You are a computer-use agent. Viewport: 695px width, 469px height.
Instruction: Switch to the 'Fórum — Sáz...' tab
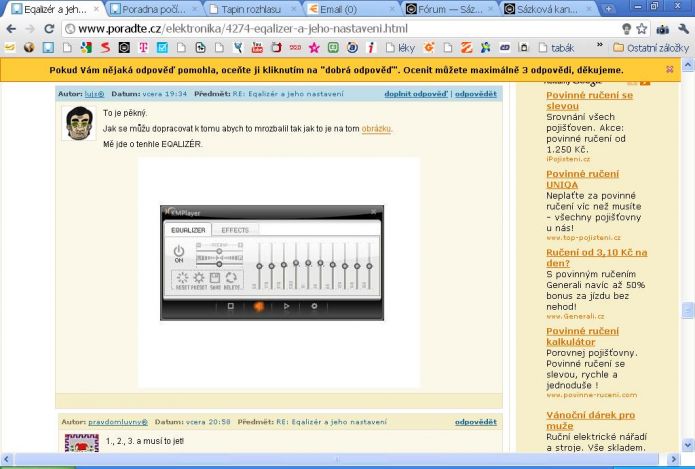click(x=449, y=9)
